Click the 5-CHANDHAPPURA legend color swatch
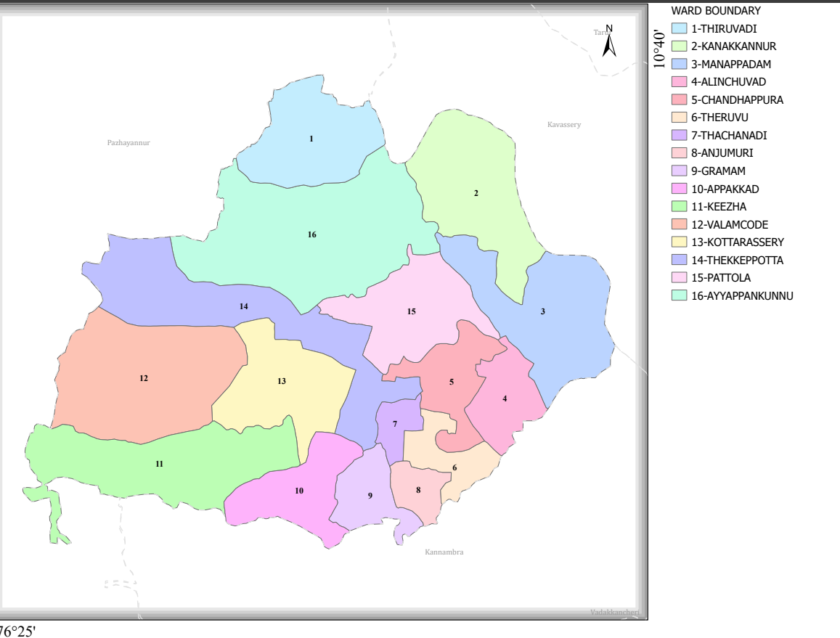 [680, 99]
